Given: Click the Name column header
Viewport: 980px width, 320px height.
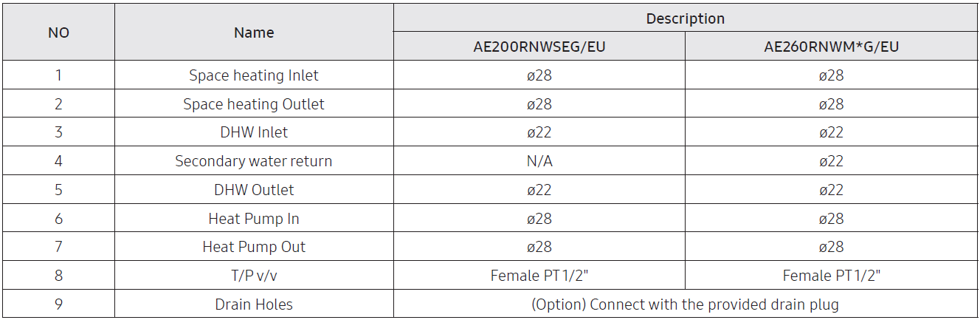Looking at the screenshot, I should click(x=254, y=33).
